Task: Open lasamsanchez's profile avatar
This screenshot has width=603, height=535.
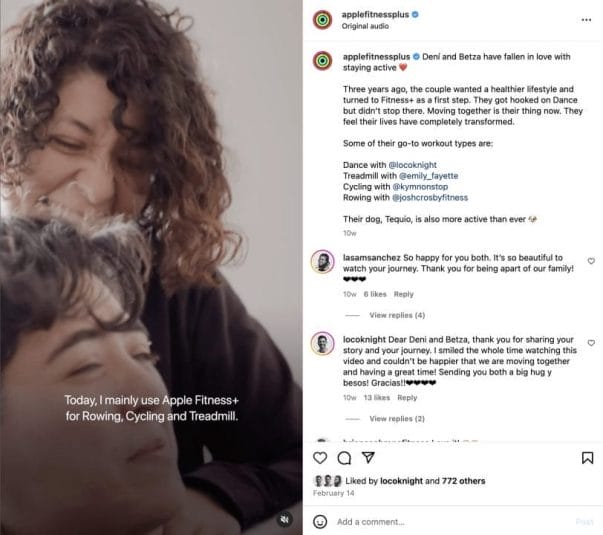Action: click(x=323, y=261)
